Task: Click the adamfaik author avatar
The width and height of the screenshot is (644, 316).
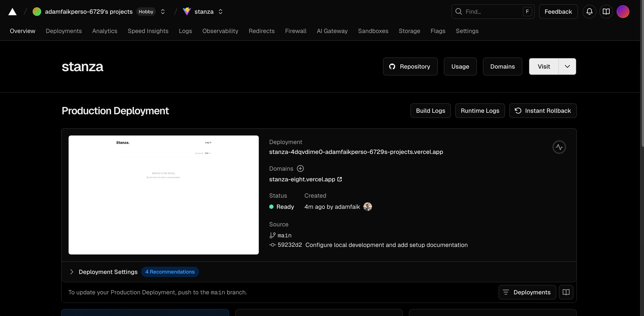Action: (367, 207)
